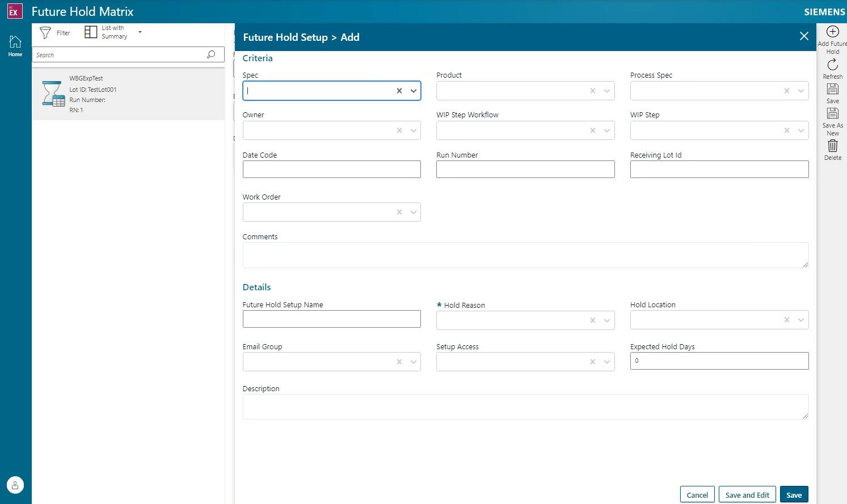Click into the Comments field

coord(525,255)
